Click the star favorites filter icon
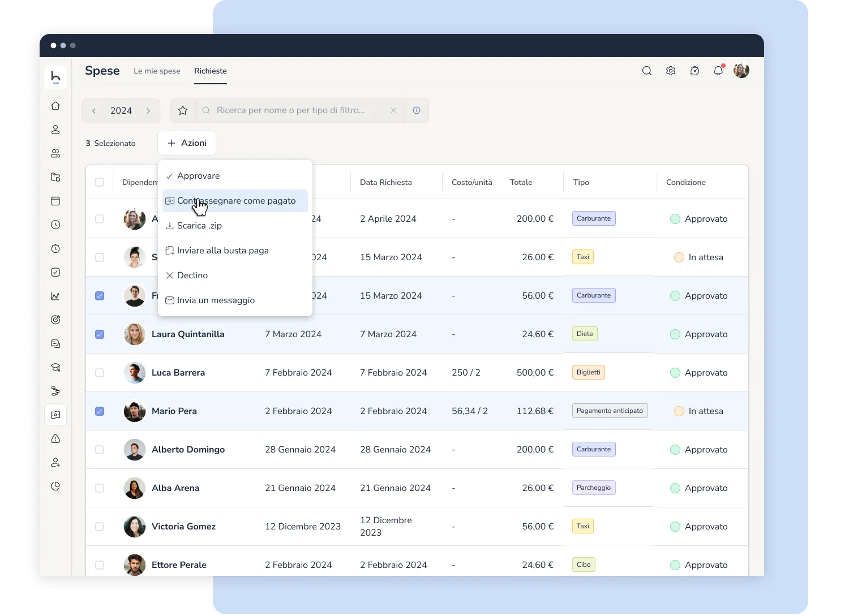The image size is (849, 616). coord(183,110)
